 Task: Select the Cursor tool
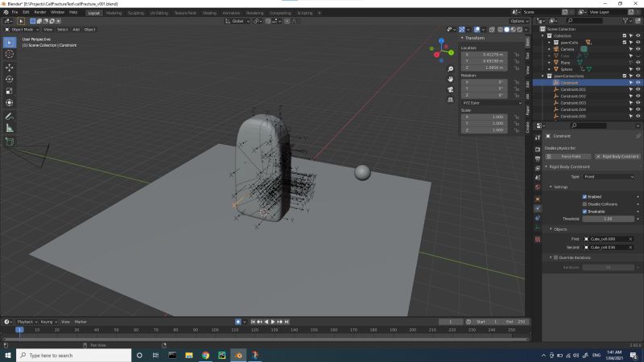[10, 54]
